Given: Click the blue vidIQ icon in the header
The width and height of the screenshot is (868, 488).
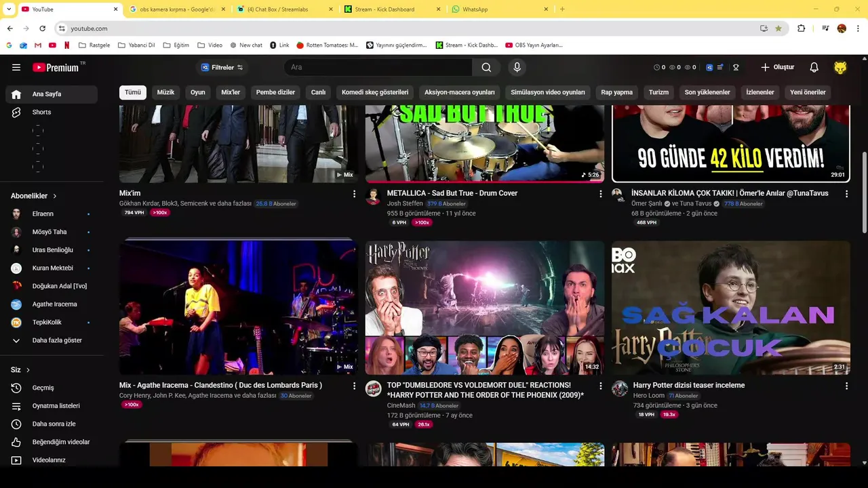Looking at the screenshot, I should coord(709,67).
